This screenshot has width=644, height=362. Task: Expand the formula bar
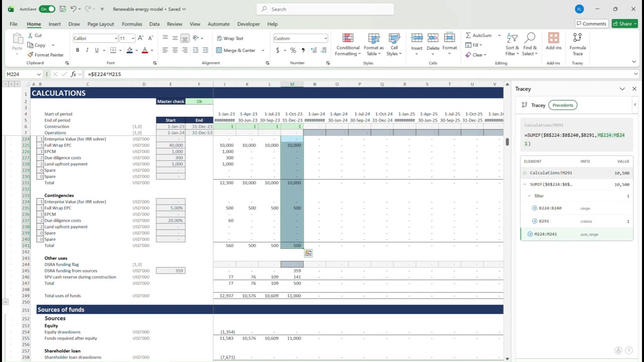[635, 74]
